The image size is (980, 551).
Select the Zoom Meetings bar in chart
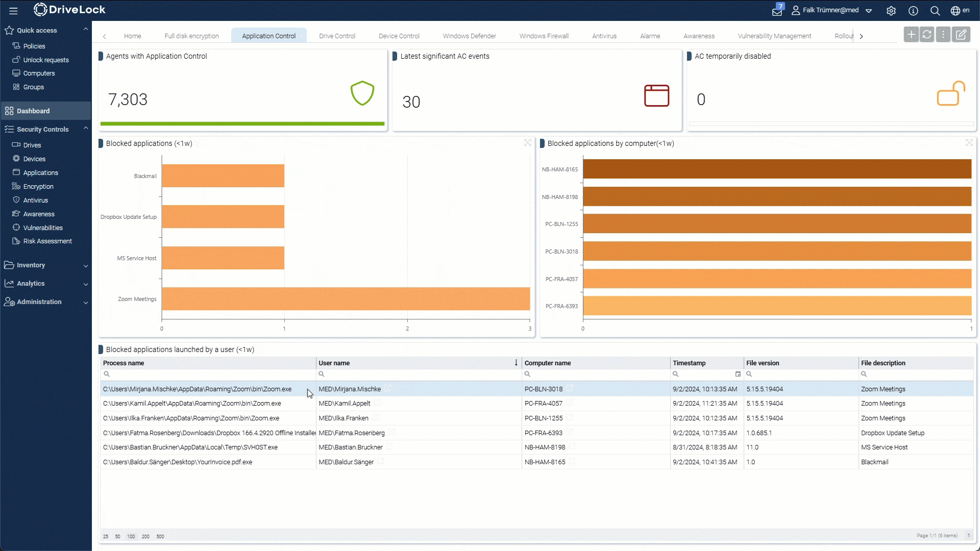coord(345,299)
